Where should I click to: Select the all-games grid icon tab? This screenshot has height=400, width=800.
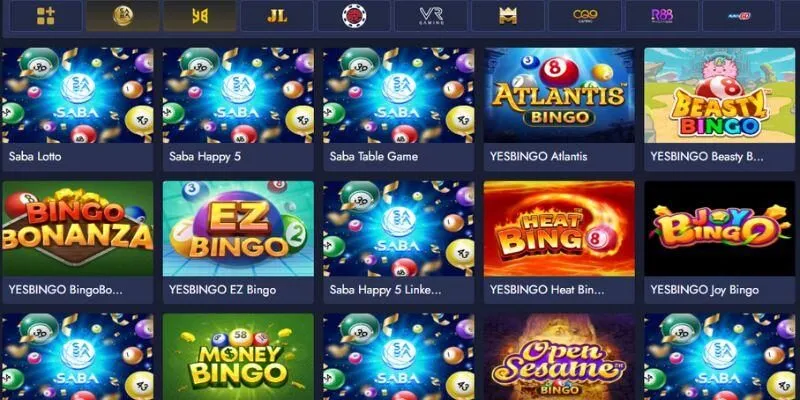click(x=46, y=16)
